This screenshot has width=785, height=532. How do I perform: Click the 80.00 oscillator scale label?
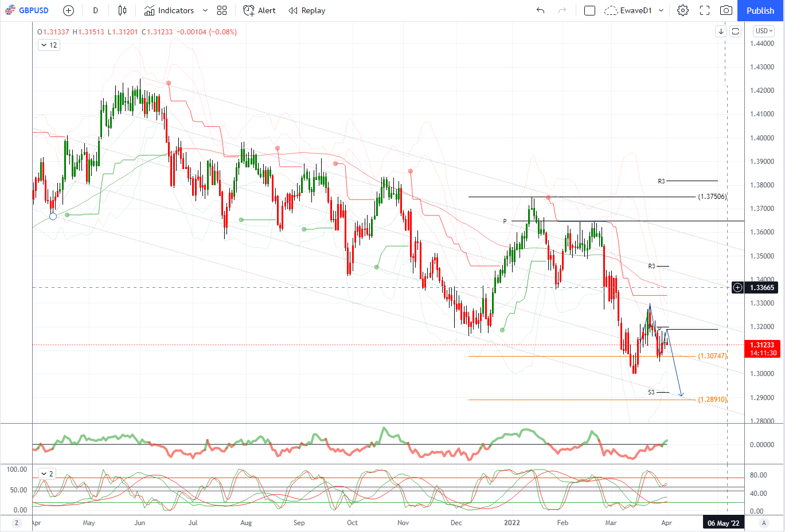(758, 475)
